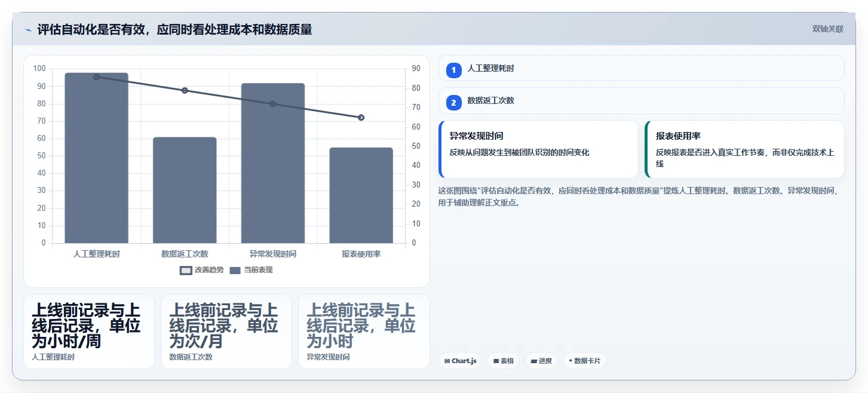Click the 表格 tag
868x393 pixels.
pyautogui.click(x=503, y=361)
